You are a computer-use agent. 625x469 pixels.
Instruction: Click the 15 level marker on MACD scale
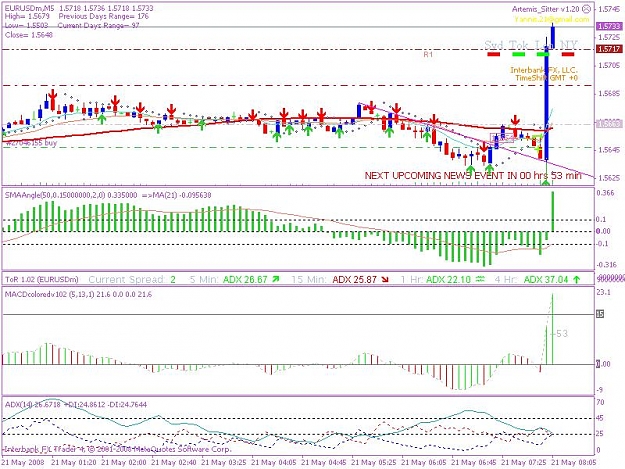(x=600, y=314)
